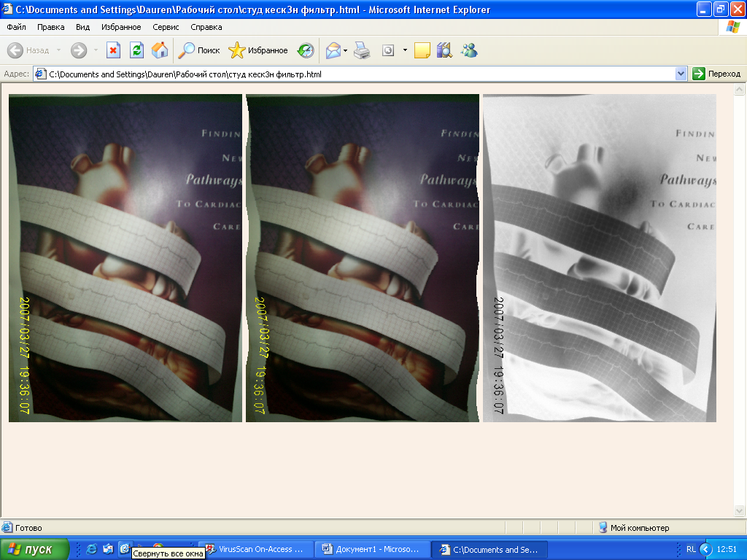Screen dimensions: 747x560
Task: Expand the address bar dropdown list
Action: coord(681,74)
